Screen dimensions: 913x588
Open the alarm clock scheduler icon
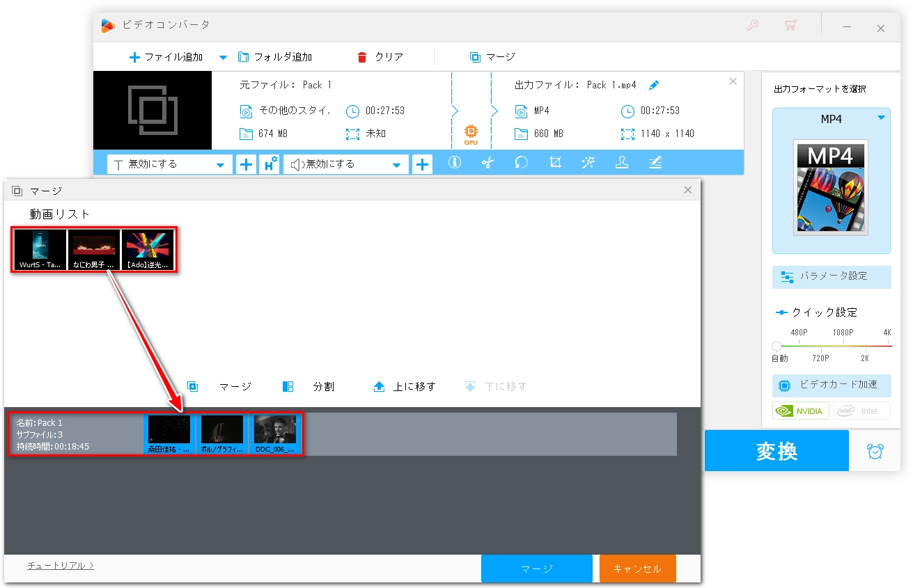(x=875, y=451)
